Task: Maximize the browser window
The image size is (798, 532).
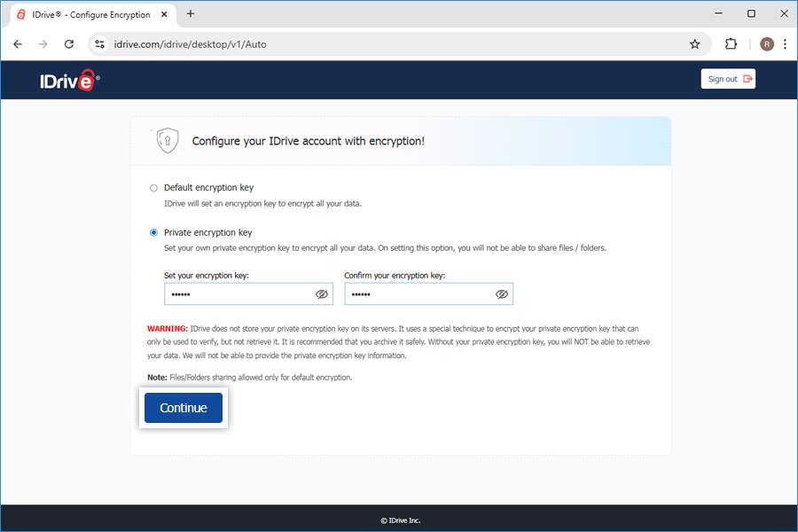Action: [x=751, y=14]
